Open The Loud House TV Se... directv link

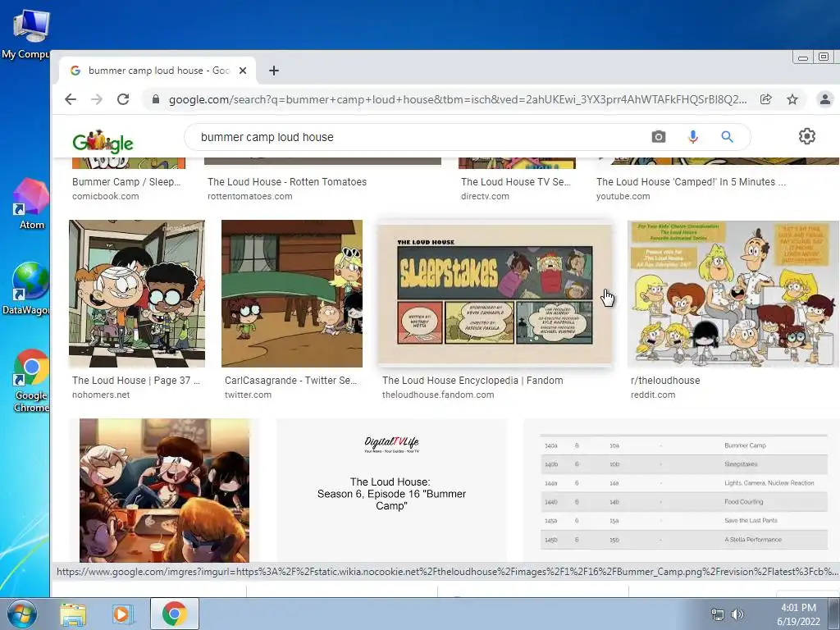click(516, 181)
